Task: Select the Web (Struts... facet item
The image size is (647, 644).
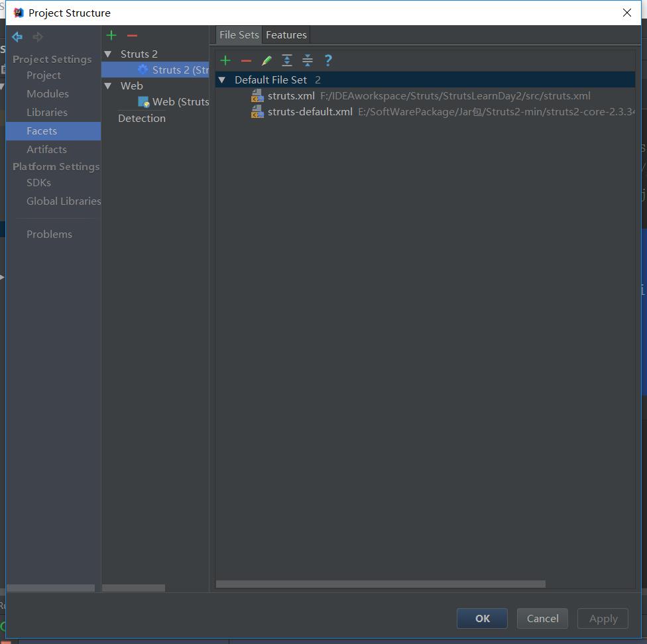Action: (155, 102)
